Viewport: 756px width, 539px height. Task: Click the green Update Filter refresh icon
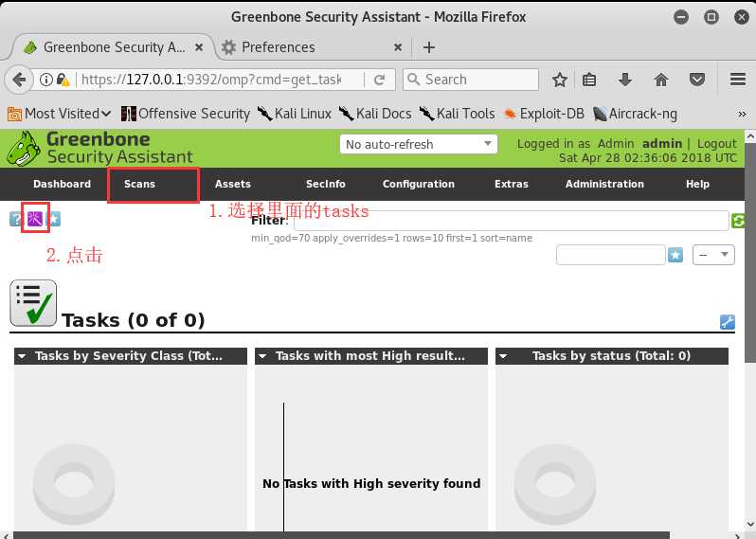738,221
